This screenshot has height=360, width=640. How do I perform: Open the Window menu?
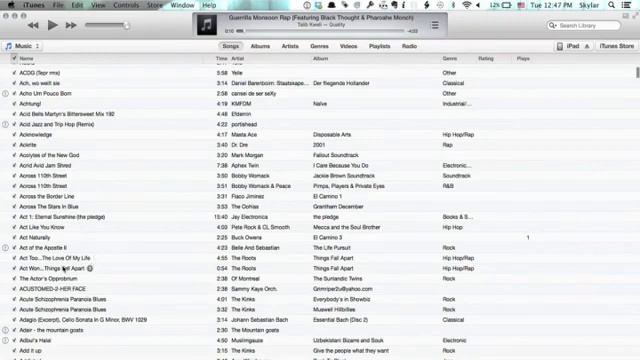pyautogui.click(x=182, y=5)
